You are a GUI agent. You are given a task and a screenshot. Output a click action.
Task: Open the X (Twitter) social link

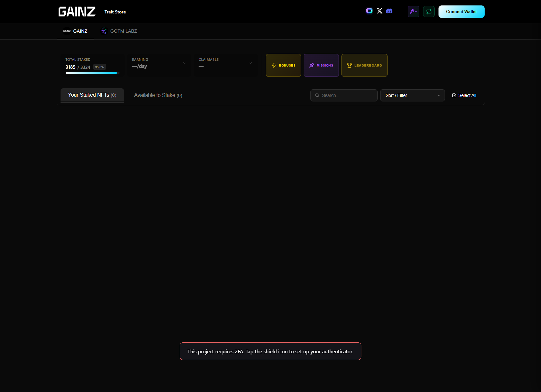click(380, 11)
